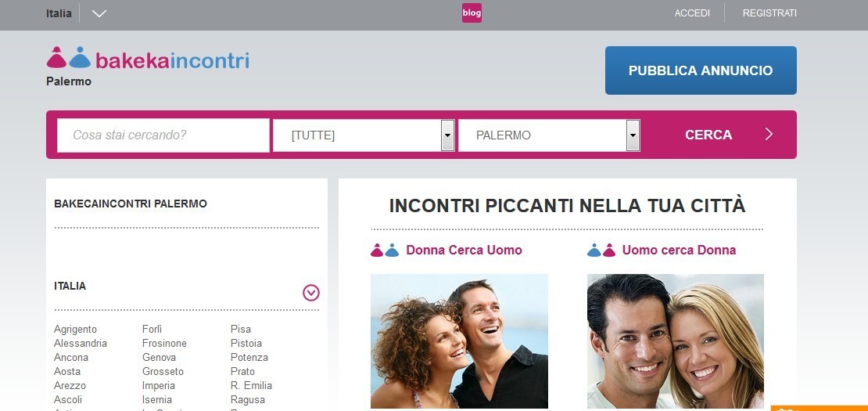Select Potenza in the city list
The height and width of the screenshot is (411, 868).
[249, 357]
